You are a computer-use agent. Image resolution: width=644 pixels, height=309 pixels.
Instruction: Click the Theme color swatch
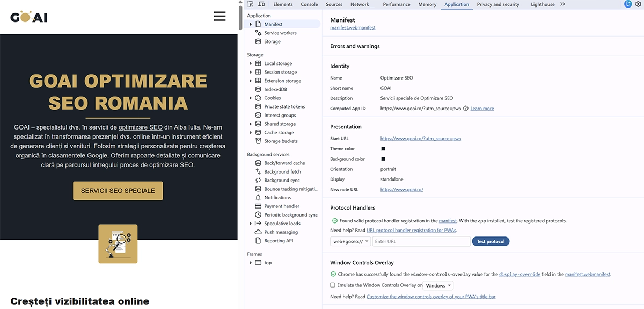click(x=383, y=149)
